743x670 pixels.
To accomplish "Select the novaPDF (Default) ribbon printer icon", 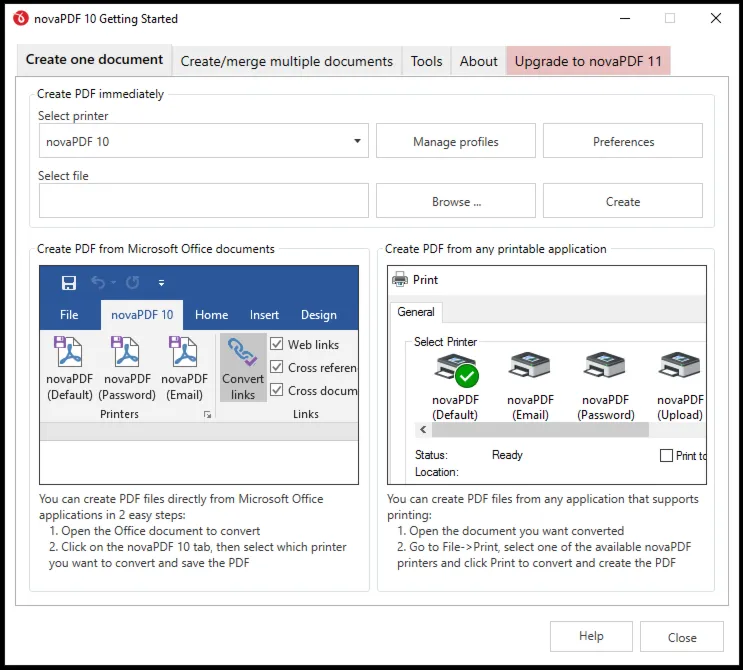I will tap(69, 352).
